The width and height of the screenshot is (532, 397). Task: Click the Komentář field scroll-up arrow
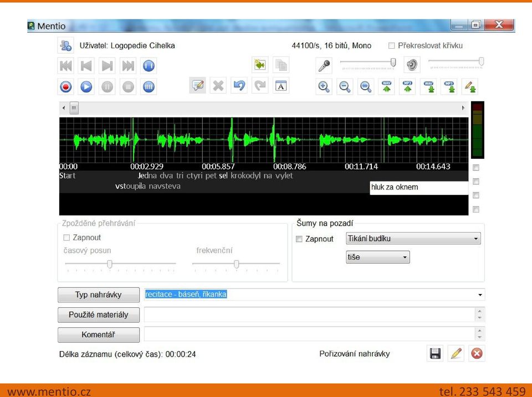(479, 331)
